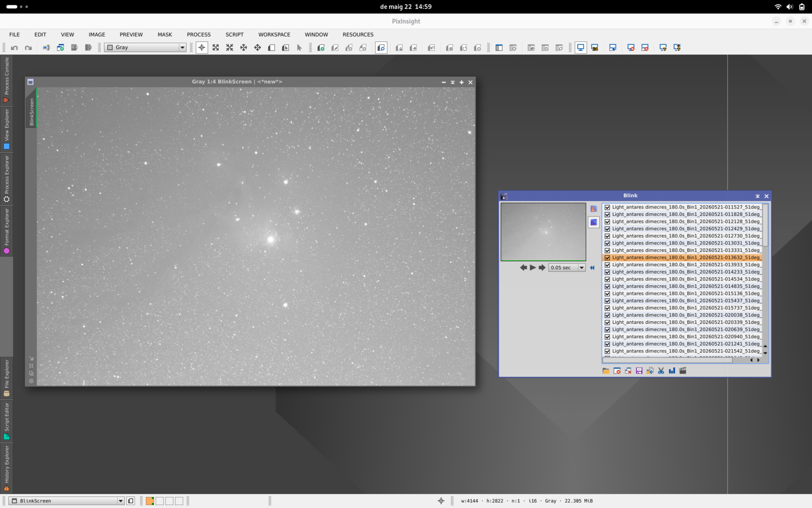The image size is (812, 508).
Task: Open the SCRIPT menu
Action: pyautogui.click(x=234, y=34)
